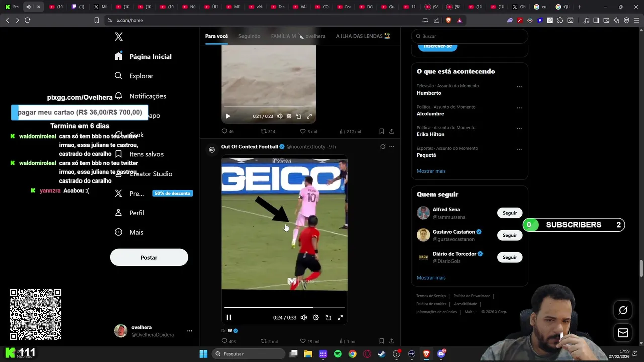The height and width of the screenshot is (362, 644).
Task: Click Mostrar mais under Quem seguir
Action: (x=431, y=278)
